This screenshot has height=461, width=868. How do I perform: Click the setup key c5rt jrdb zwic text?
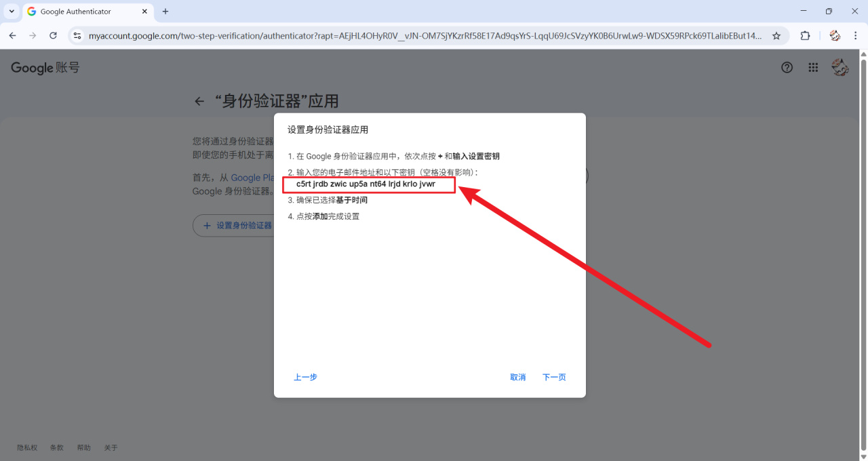point(366,184)
